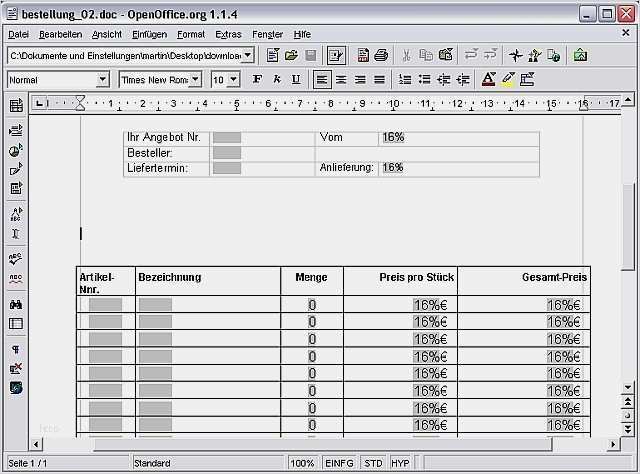Click the Online Layout sidebar icon
640x474 pixels.
coord(16,387)
